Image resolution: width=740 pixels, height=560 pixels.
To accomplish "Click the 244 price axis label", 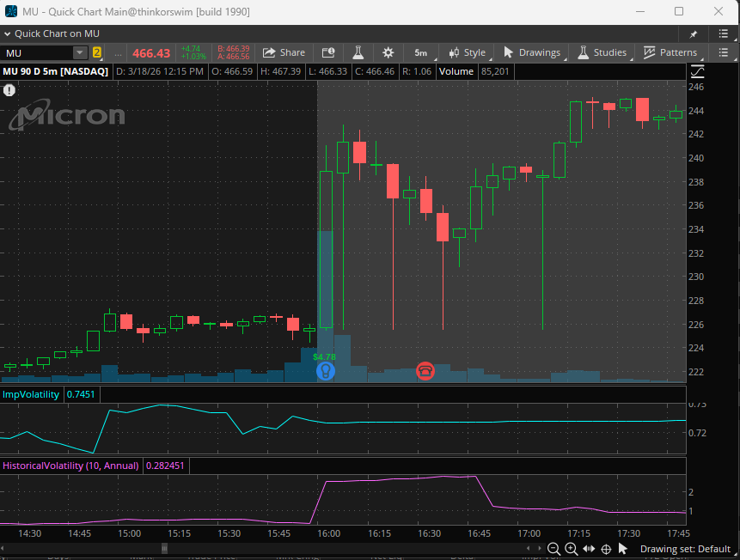I will coord(696,111).
